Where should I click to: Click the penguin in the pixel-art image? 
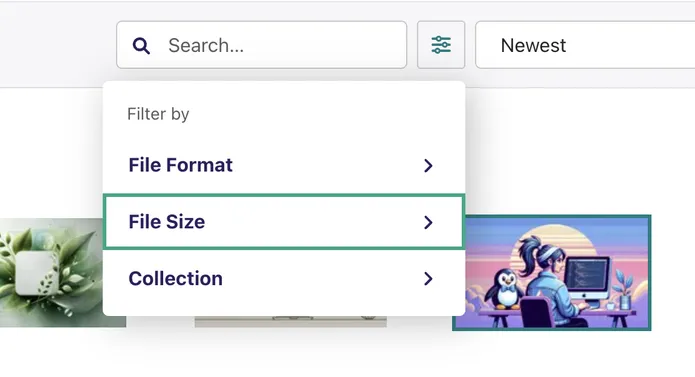point(506,289)
